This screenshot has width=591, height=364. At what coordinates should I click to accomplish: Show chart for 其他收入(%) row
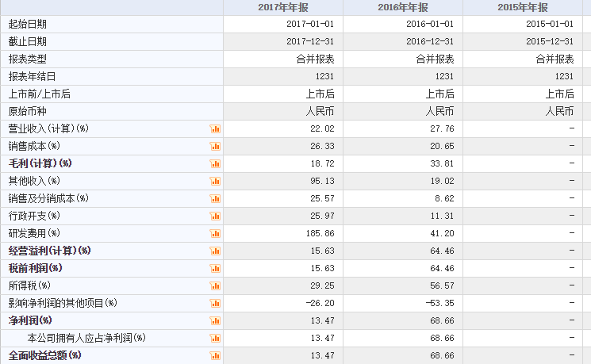(215, 182)
